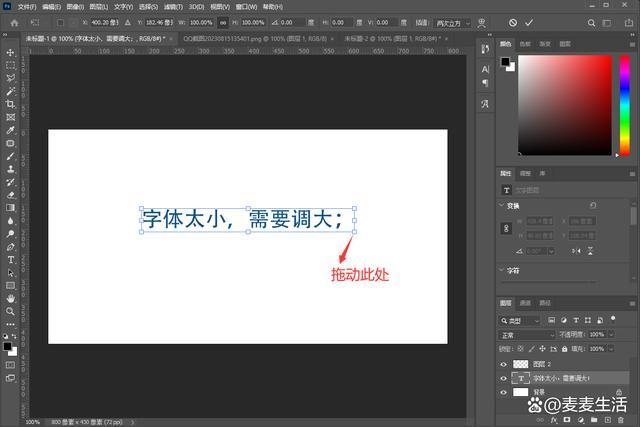Commit transform with the checkmark icon
Screen dimensions: 640x427
pos(529,23)
